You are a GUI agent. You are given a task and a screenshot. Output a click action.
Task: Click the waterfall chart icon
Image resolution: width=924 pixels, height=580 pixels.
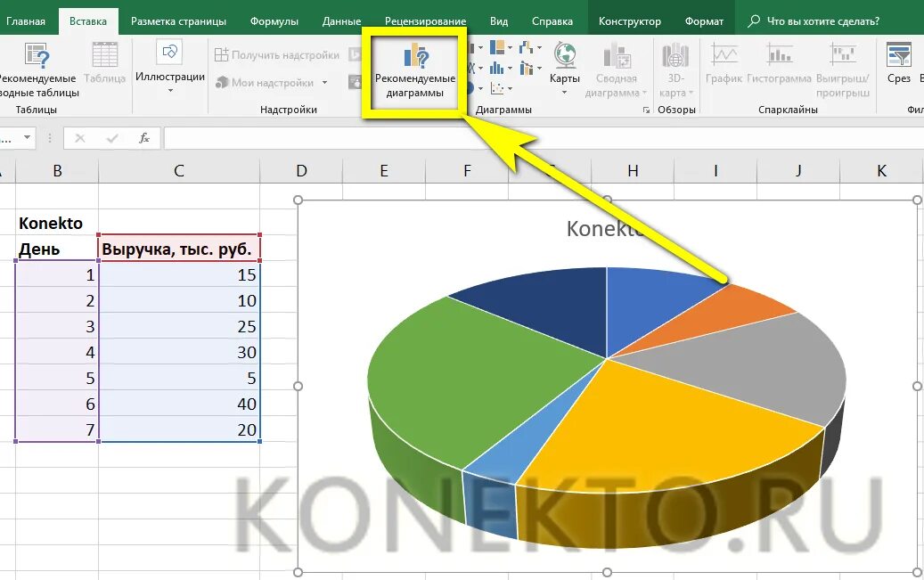tap(527, 47)
